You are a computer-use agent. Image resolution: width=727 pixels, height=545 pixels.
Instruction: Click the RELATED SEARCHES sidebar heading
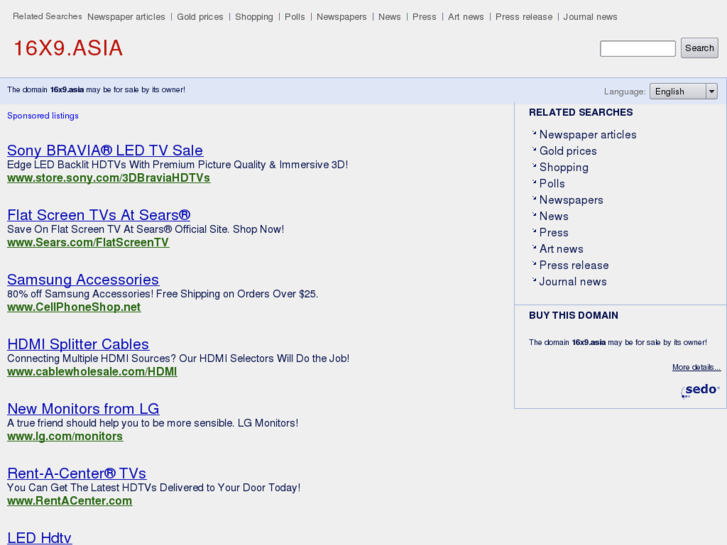tap(581, 112)
